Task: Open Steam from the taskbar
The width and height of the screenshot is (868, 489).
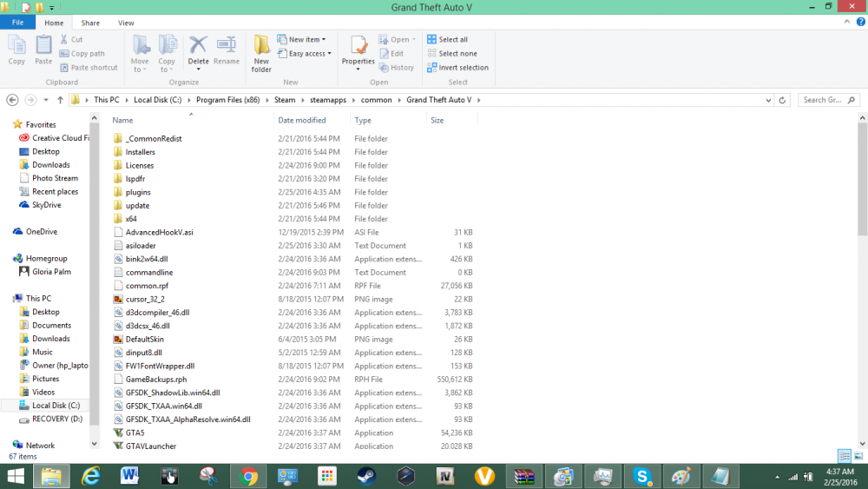Action: coord(366,476)
